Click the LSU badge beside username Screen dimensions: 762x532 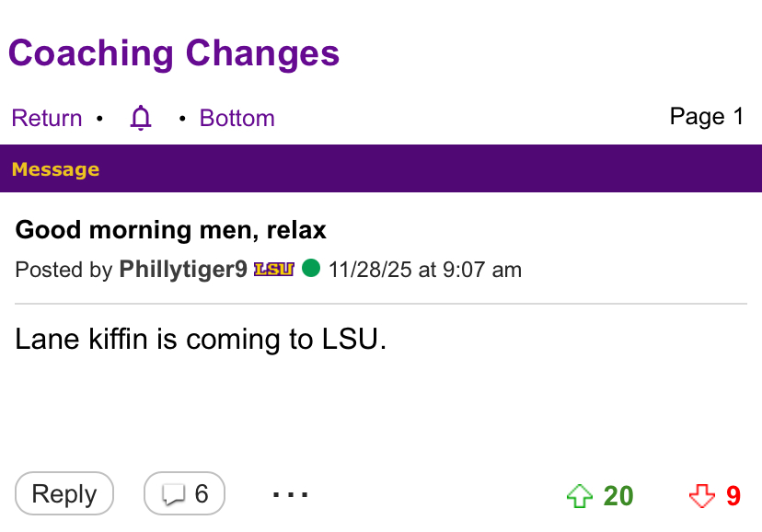pos(273,270)
